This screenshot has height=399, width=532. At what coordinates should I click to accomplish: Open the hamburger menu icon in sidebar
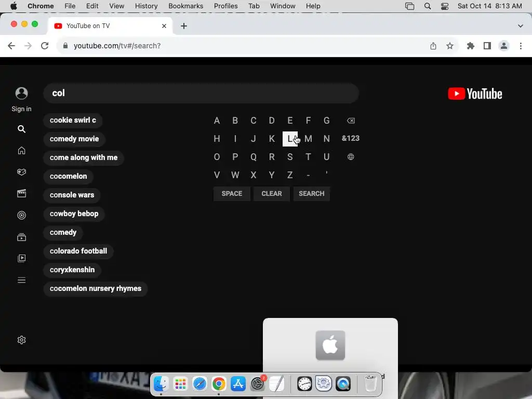coord(21,280)
